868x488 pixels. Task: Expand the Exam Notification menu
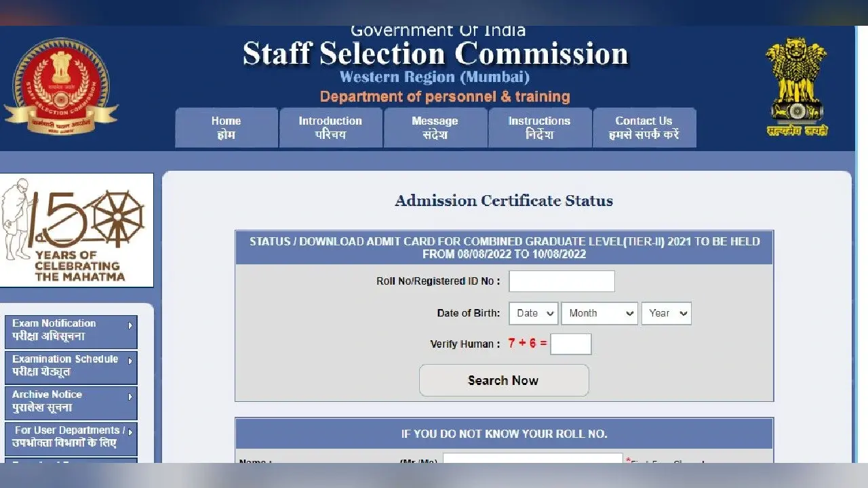(71, 332)
